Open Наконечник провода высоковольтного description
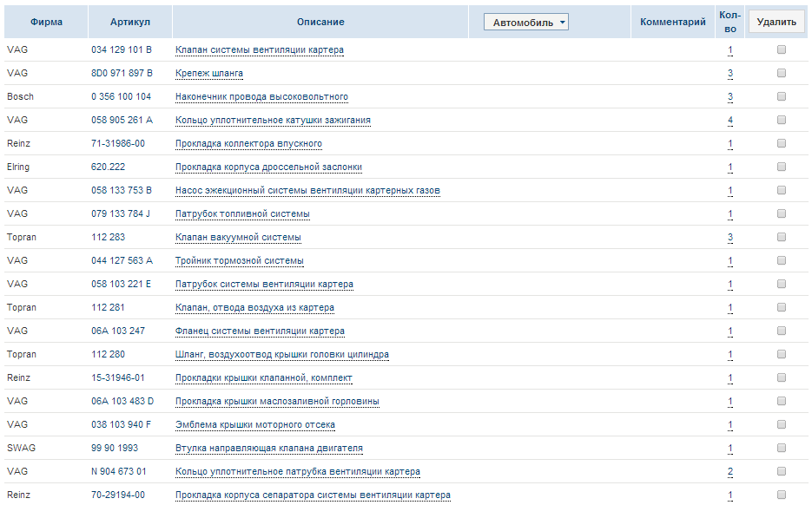The height and width of the screenshot is (505, 812). (x=261, y=97)
